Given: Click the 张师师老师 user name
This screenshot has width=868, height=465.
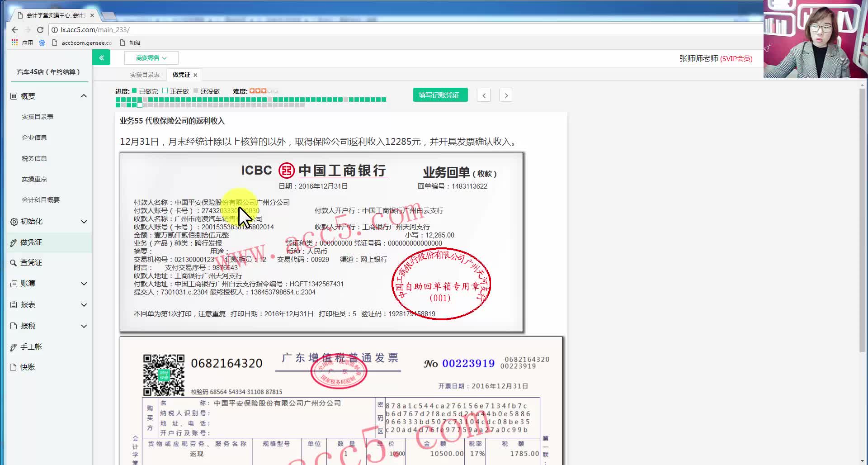Looking at the screenshot, I should pos(698,58).
